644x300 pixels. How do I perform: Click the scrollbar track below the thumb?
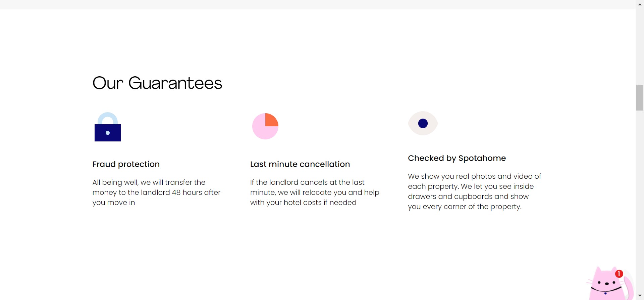640,202
